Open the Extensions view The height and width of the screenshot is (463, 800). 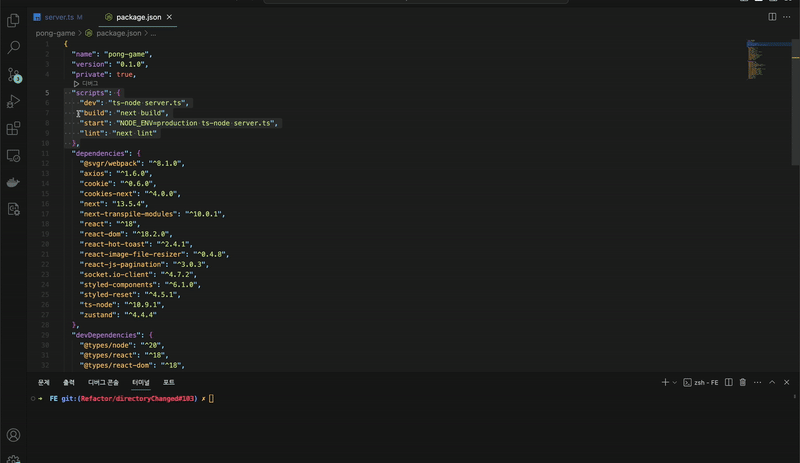pos(13,128)
